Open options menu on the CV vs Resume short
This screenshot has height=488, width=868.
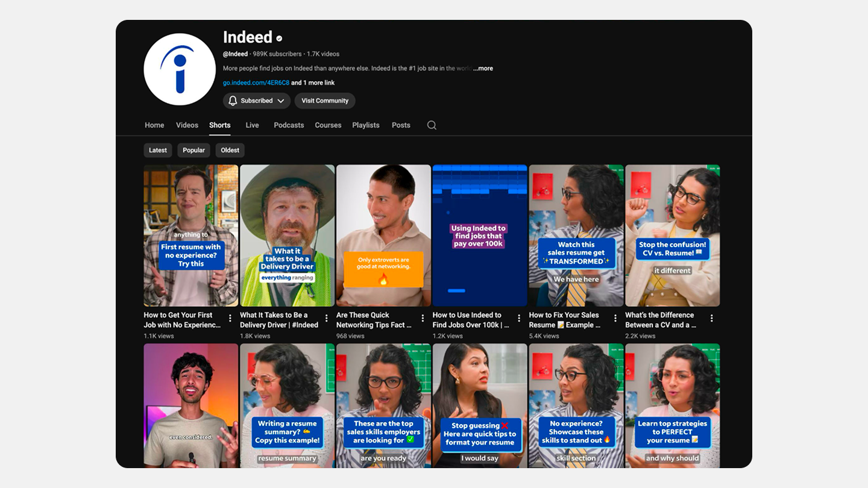(711, 318)
